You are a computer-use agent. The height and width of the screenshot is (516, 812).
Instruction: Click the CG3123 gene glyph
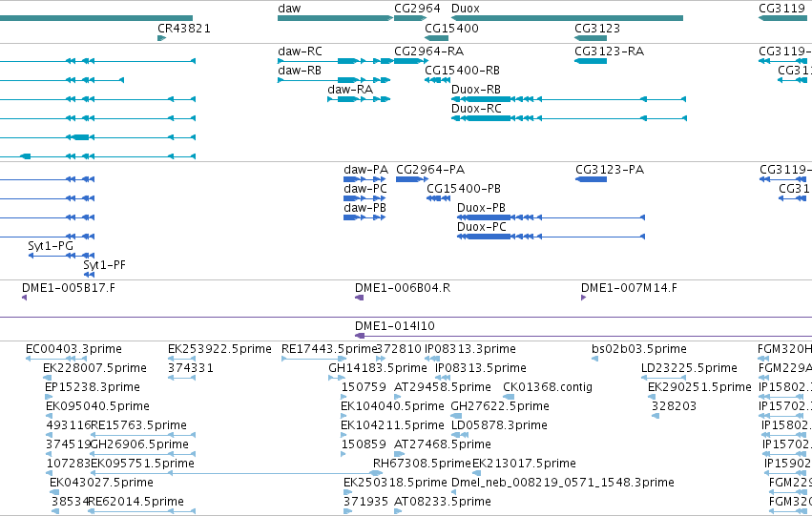point(591,38)
